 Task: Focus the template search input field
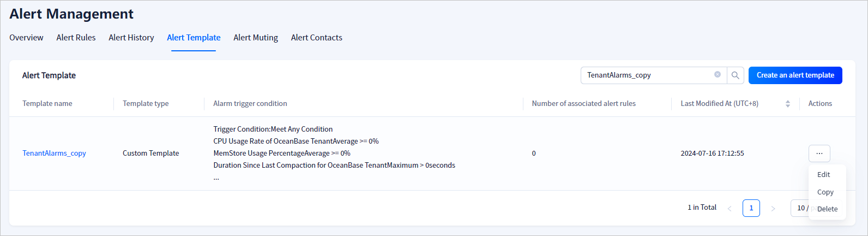tap(646, 75)
